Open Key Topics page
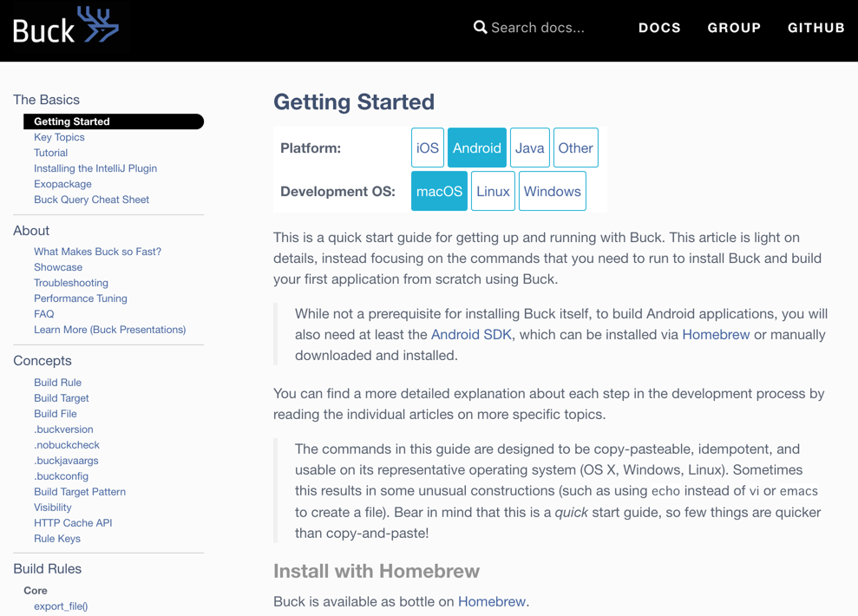Image resolution: width=858 pixels, height=616 pixels. click(x=59, y=137)
